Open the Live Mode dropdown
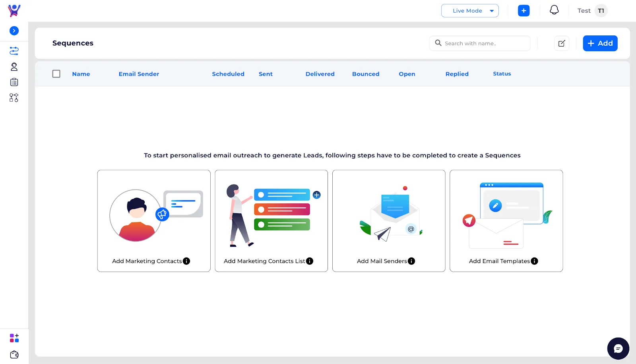Viewport: 636px width, 364px height. pos(470,11)
